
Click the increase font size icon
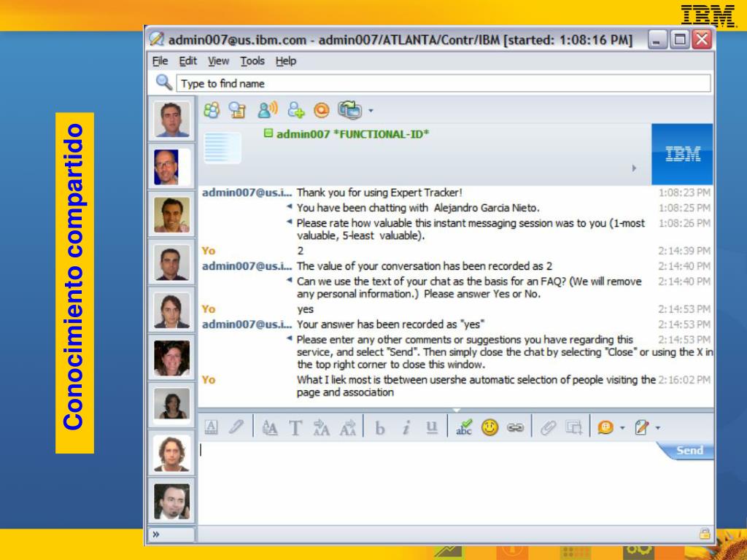(321, 427)
